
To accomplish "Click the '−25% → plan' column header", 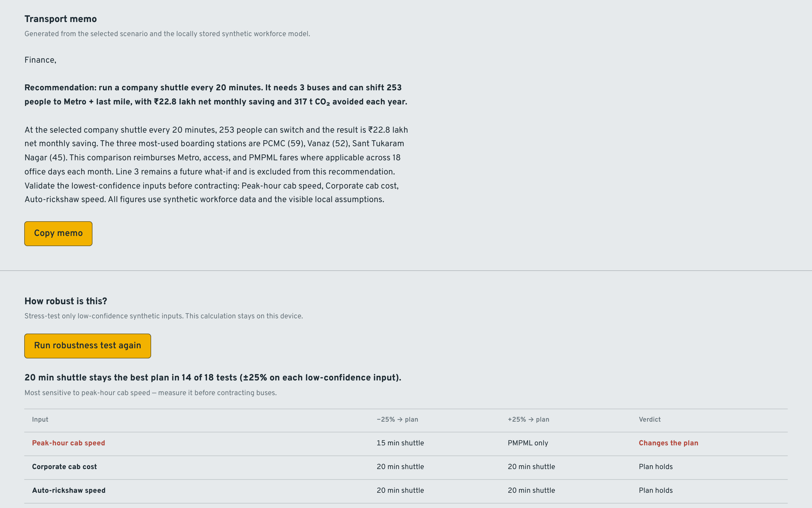I will click(397, 420).
